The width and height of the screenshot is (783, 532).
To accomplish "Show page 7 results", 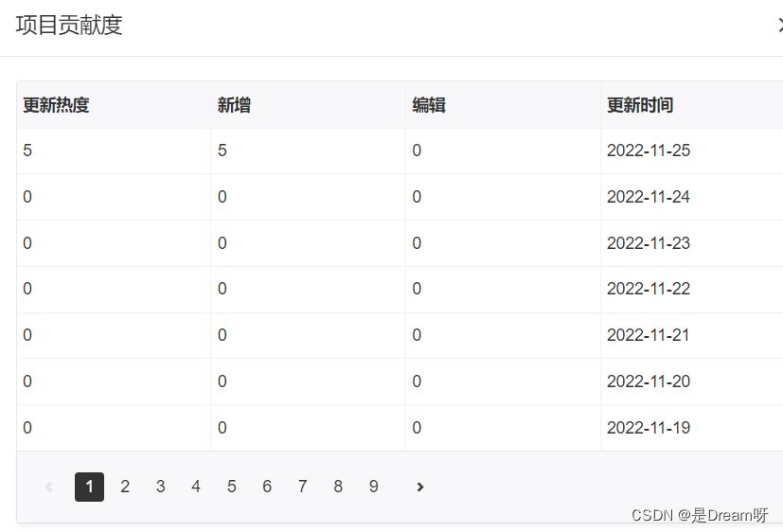I will coord(302,487).
